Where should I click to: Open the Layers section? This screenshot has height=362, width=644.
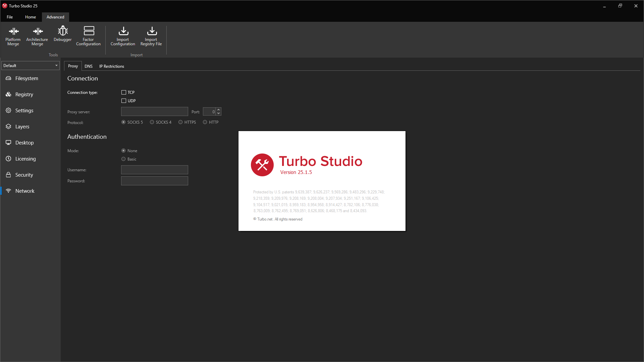tap(31, 127)
